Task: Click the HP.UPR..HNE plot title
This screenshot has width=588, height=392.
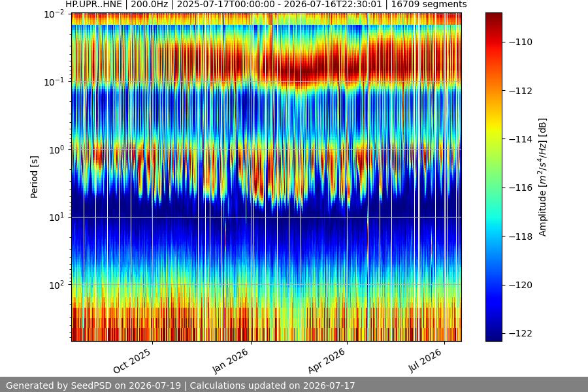Action: point(266,5)
